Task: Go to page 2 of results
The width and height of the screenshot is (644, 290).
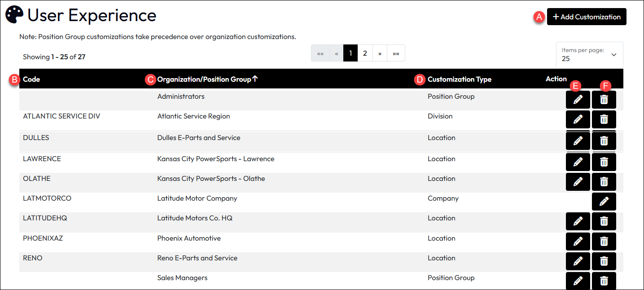Action: 365,53
